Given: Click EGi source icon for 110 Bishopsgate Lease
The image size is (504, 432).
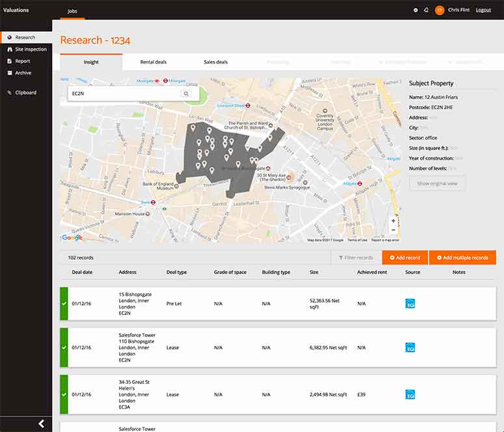Looking at the screenshot, I should coord(410,348).
